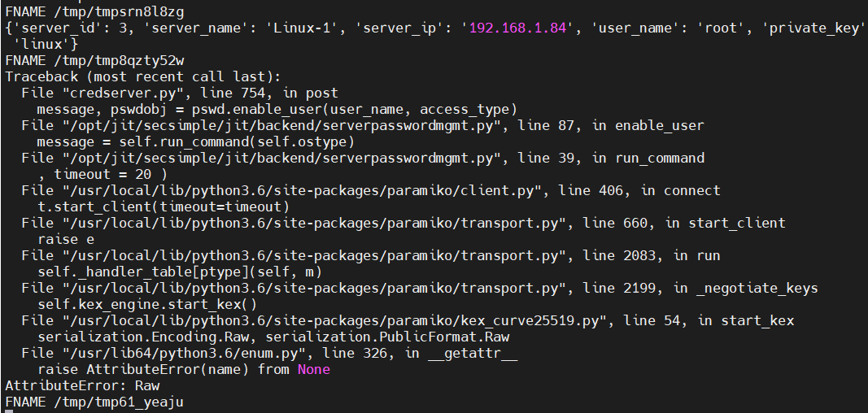Viewport: 868px width, 413px height.
Task: Click the highlighted None keyword
Action: click(x=314, y=369)
